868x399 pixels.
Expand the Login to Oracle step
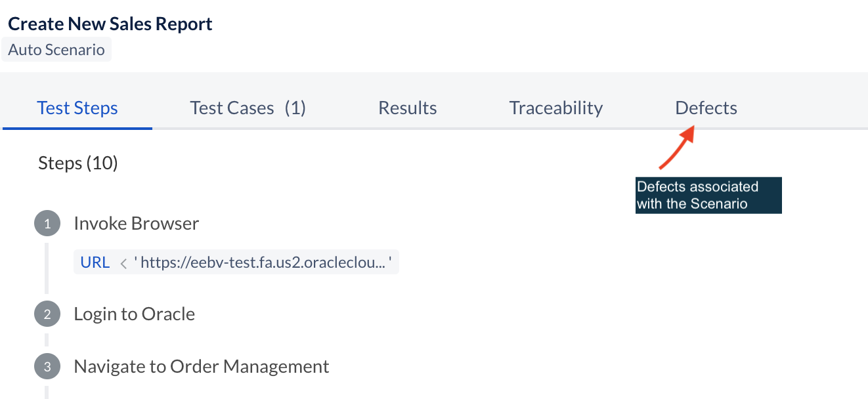(x=134, y=314)
